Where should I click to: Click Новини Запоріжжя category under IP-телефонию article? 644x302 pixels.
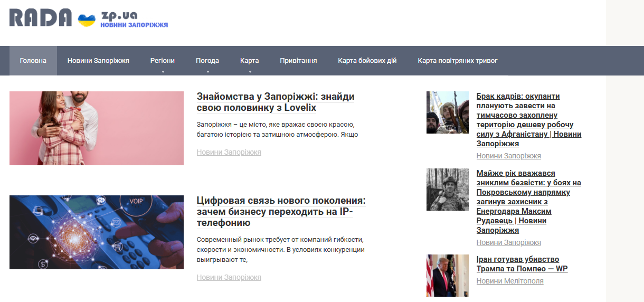pyautogui.click(x=229, y=277)
